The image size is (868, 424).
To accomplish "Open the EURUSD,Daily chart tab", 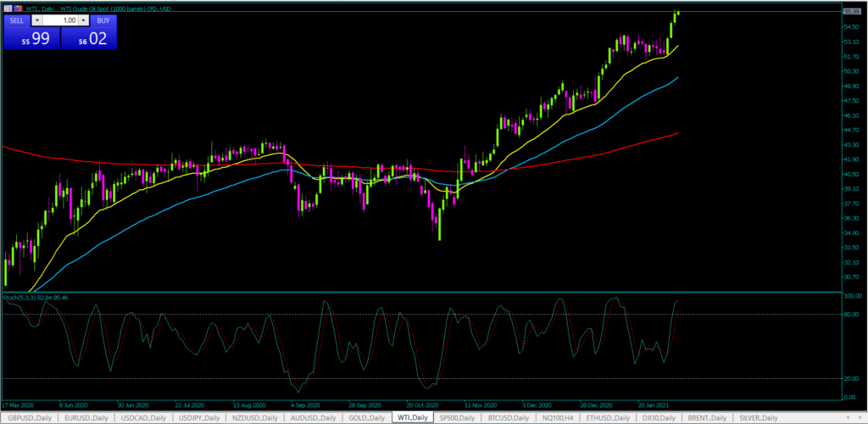I will tap(87, 418).
